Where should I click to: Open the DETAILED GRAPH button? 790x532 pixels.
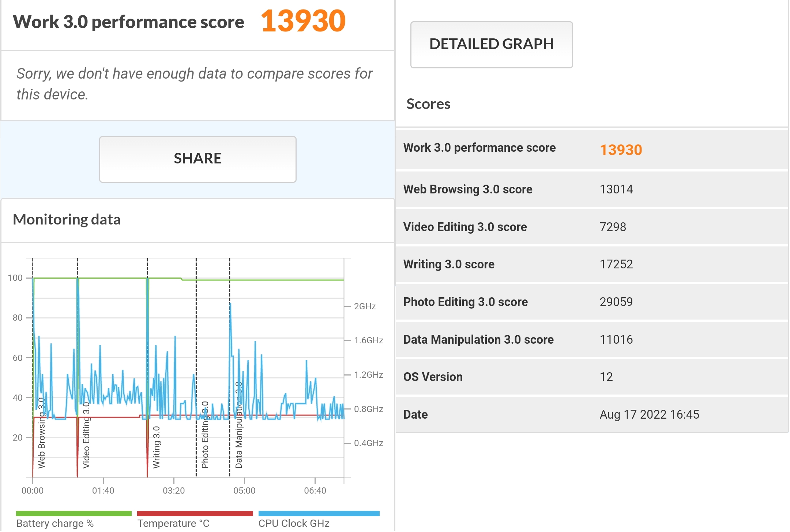[x=491, y=45]
